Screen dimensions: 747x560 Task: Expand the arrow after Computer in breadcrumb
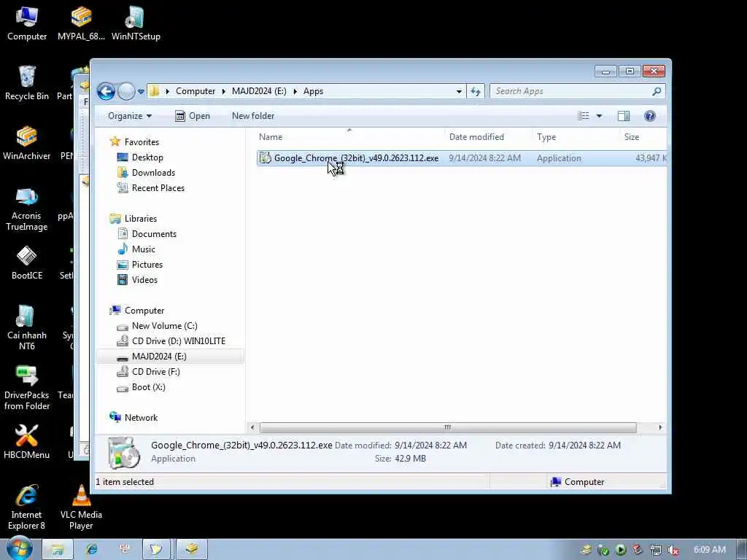tap(223, 91)
